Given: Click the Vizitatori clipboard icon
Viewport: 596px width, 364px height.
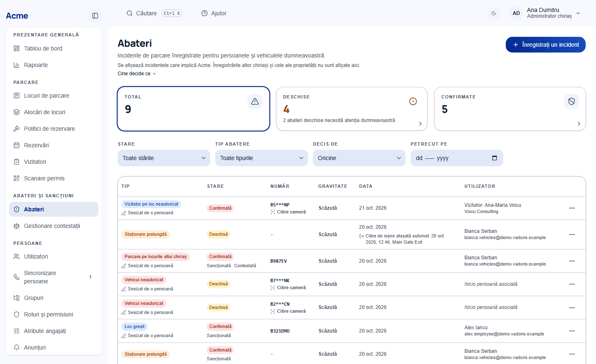Looking at the screenshot, I should pyautogui.click(x=17, y=162).
